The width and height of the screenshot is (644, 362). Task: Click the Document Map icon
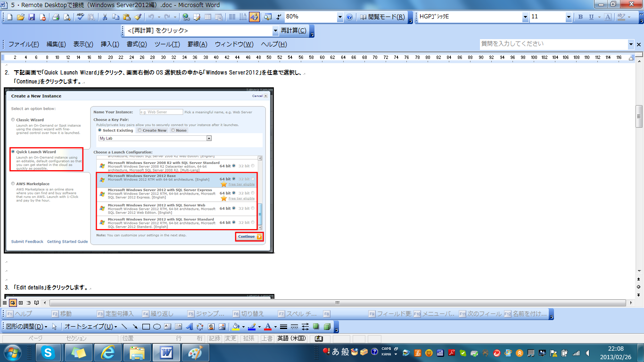click(268, 17)
